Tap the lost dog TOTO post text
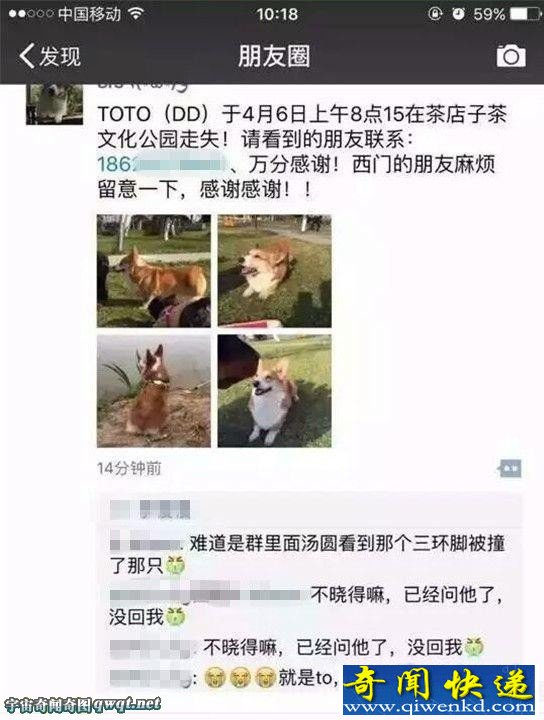This screenshot has width=544, height=720. (302, 152)
